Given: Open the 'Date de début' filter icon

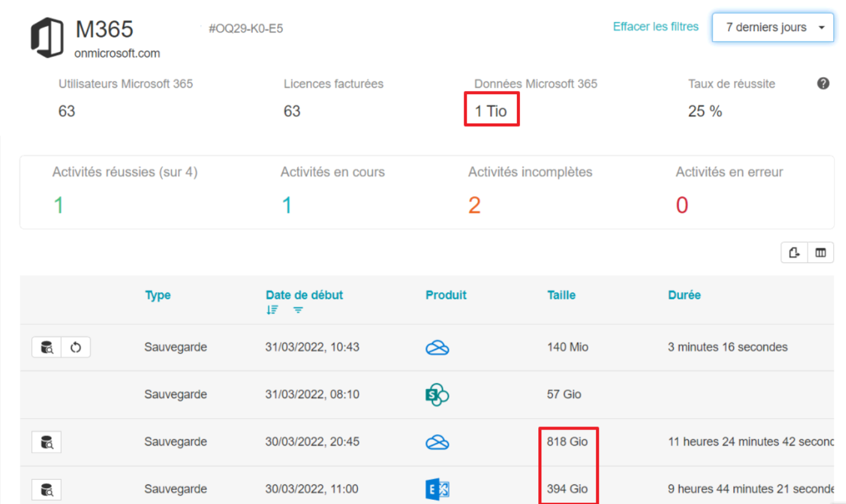Looking at the screenshot, I should pyautogui.click(x=298, y=310).
